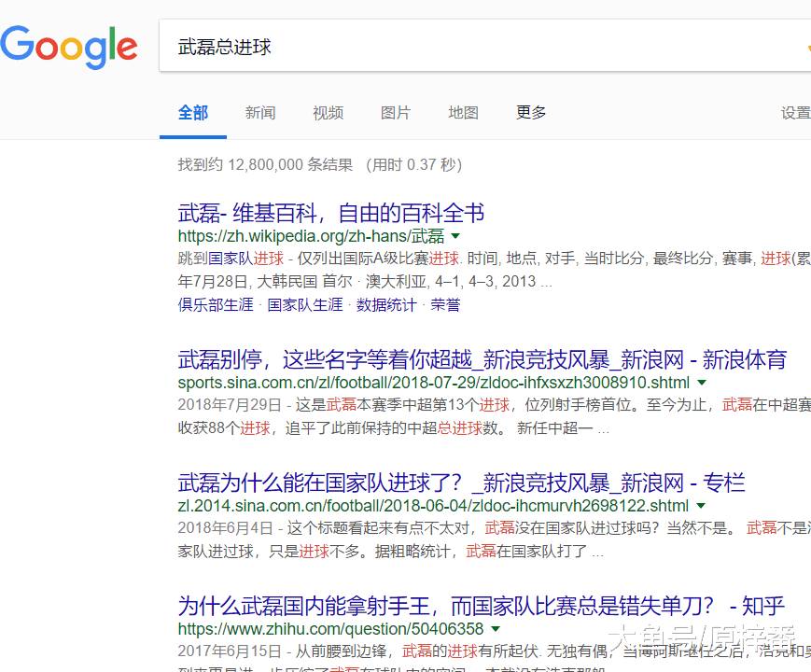Expand the arrow beside the zl.2014.sina.com.cn URL
811x672 pixels.
701,506
